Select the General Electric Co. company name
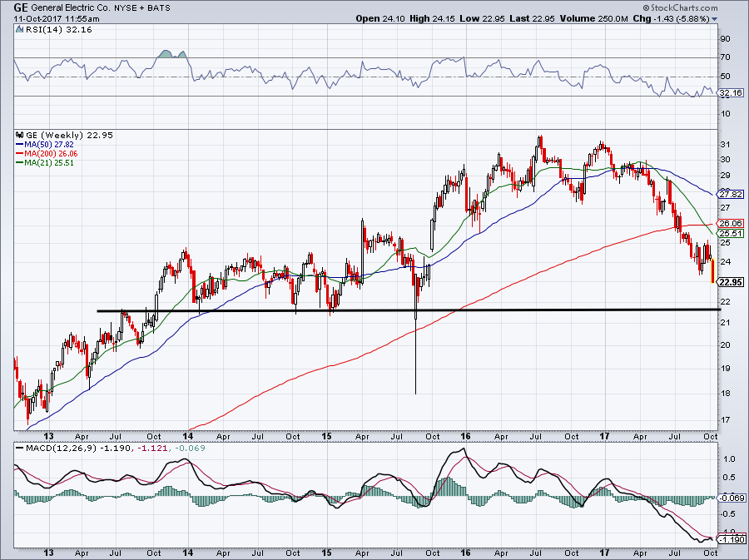 72,8
